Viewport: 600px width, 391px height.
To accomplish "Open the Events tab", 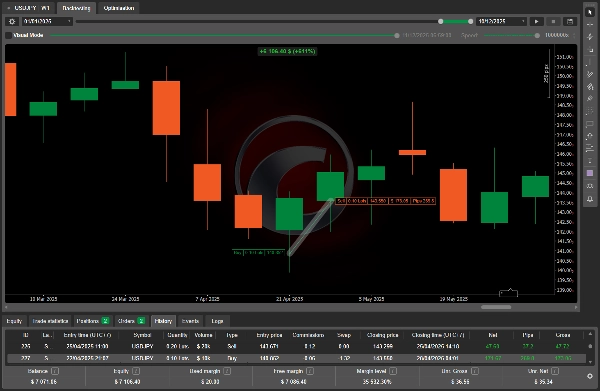I will pyautogui.click(x=190, y=321).
